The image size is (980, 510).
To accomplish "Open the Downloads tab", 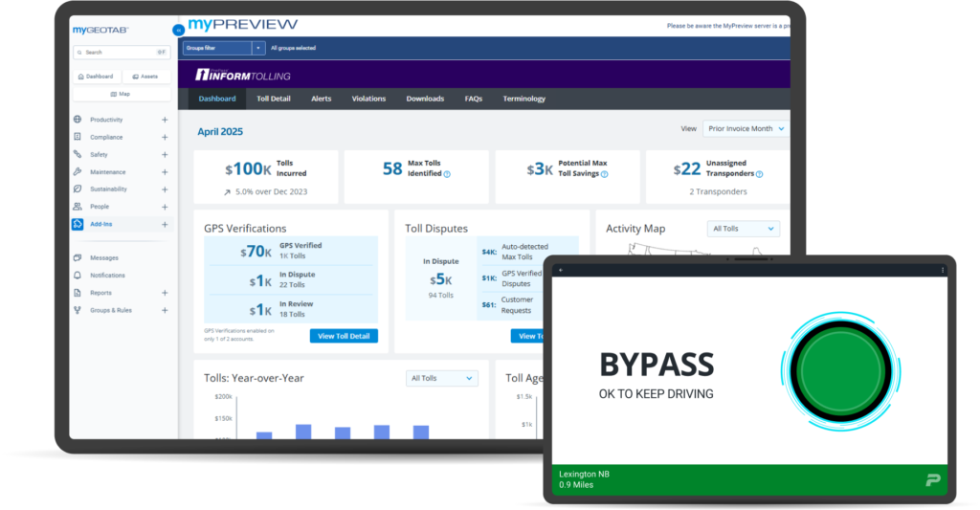I will pos(425,99).
